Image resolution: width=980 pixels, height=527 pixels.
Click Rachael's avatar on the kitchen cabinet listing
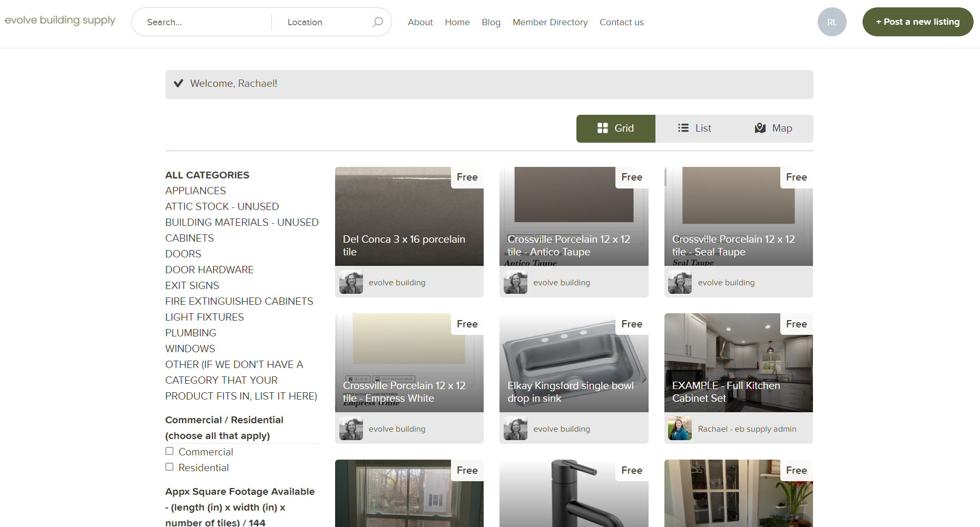679,429
